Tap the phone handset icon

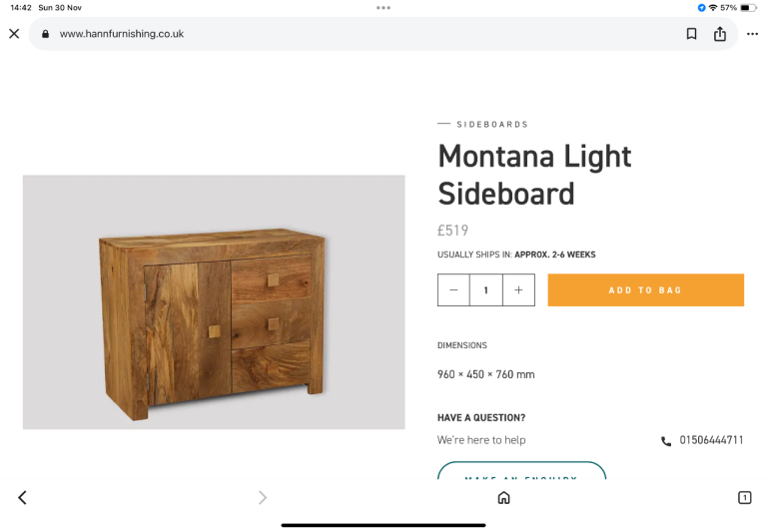[666, 441]
